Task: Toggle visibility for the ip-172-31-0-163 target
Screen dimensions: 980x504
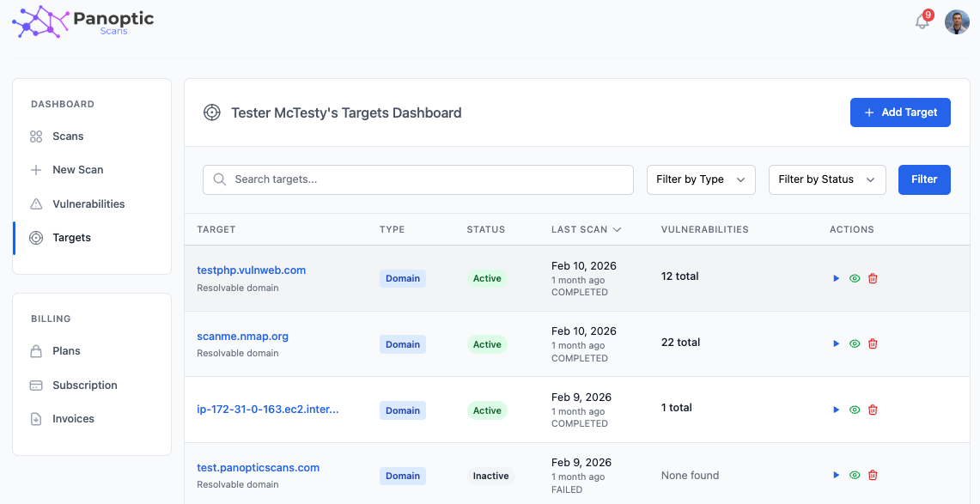Action: 854,410
